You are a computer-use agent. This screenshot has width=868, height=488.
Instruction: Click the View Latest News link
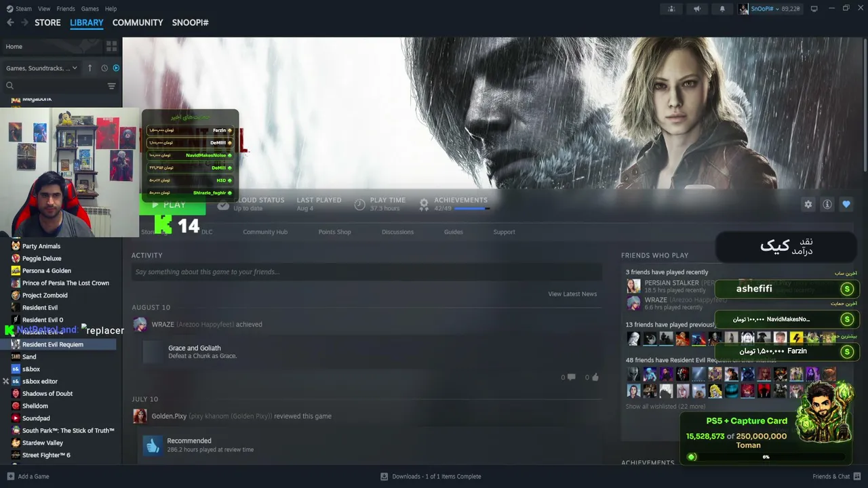(x=572, y=294)
